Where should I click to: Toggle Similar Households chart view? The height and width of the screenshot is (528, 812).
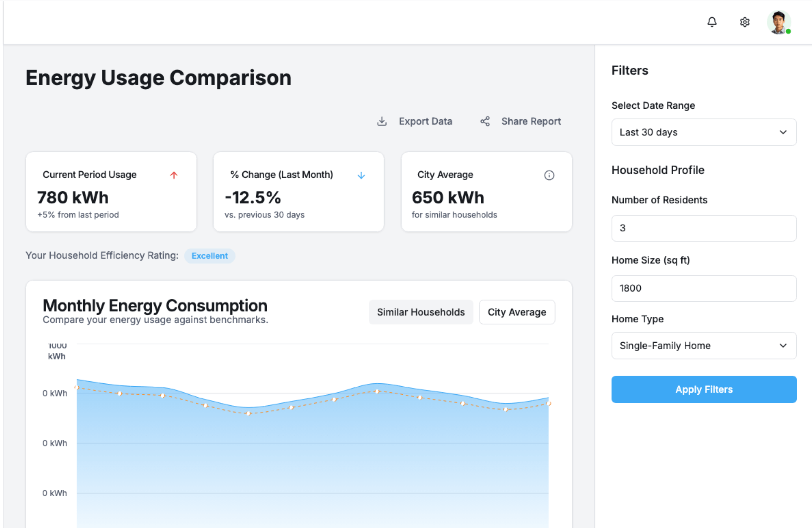[420, 312]
